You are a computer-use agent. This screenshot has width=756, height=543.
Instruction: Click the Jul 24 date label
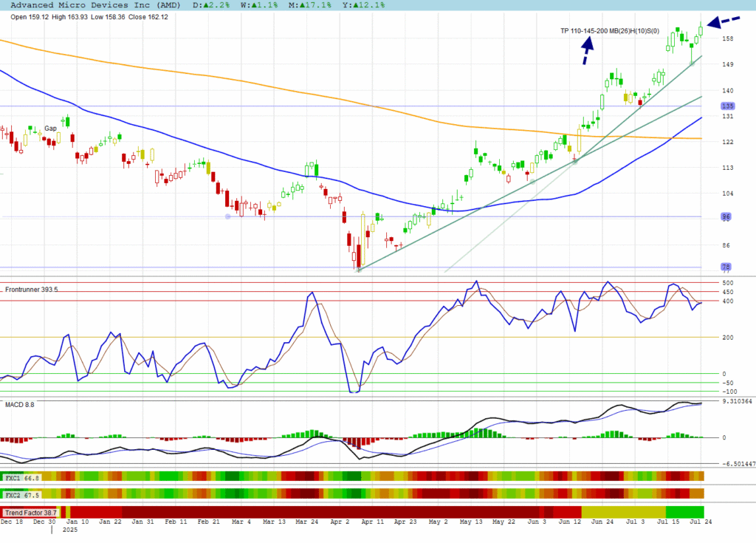pyautogui.click(x=701, y=522)
